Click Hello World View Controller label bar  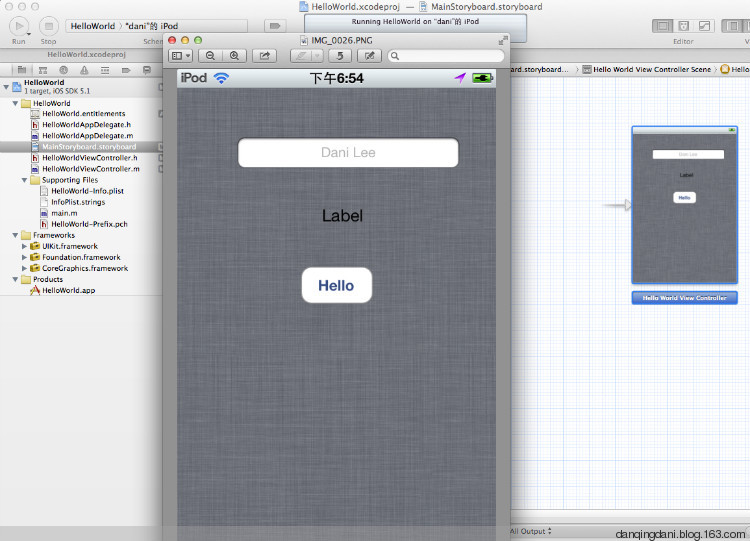[x=684, y=298]
